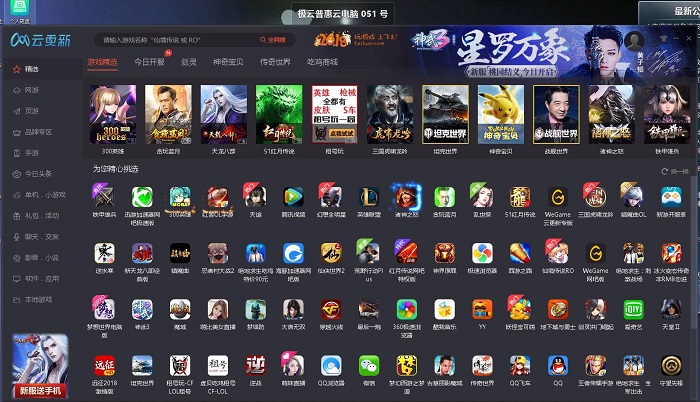Open the 传奇世界 tab

click(x=276, y=62)
